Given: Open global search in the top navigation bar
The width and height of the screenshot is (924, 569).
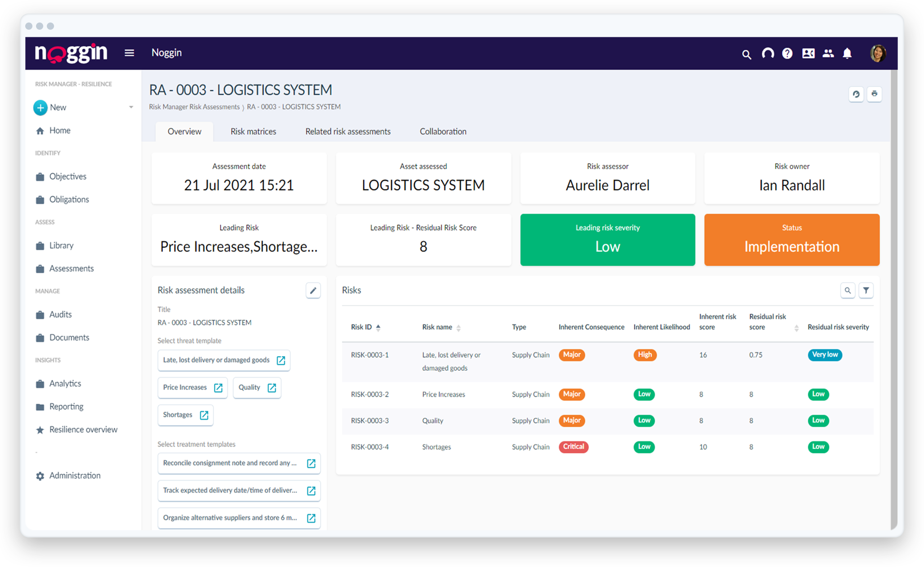Looking at the screenshot, I should click(746, 53).
